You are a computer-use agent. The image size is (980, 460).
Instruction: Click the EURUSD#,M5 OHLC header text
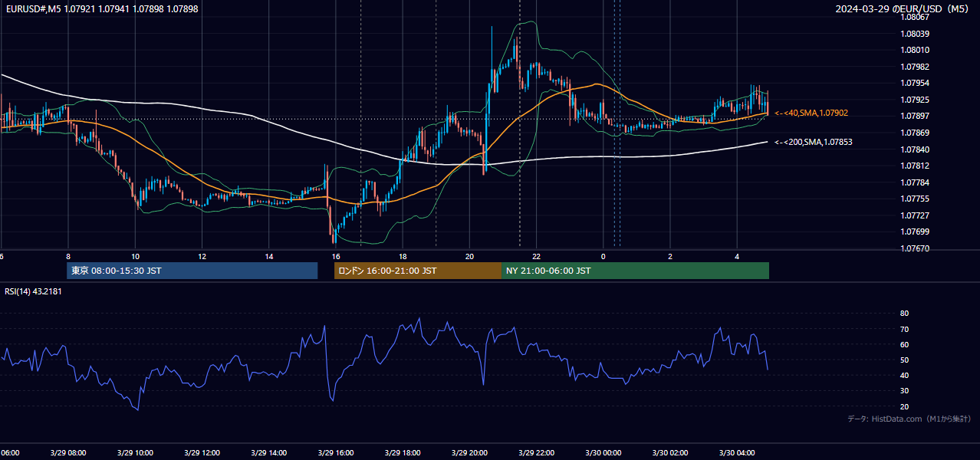click(100, 8)
